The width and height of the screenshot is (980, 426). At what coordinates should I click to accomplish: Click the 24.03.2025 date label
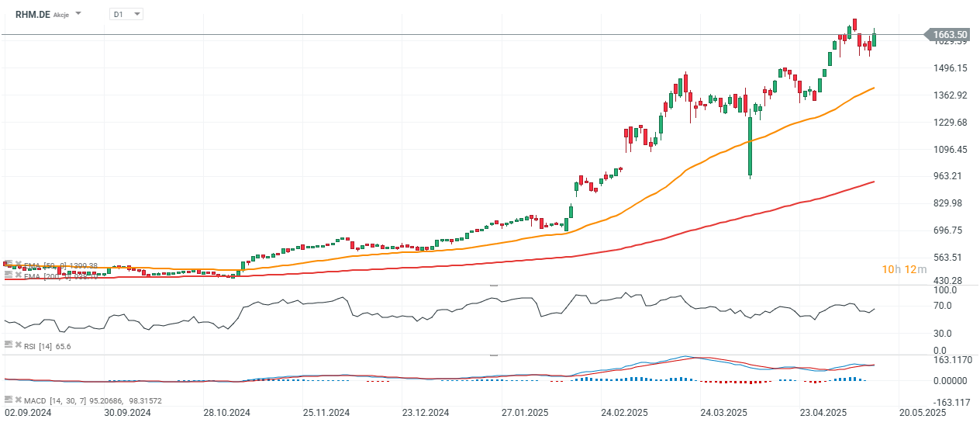click(724, 414)
